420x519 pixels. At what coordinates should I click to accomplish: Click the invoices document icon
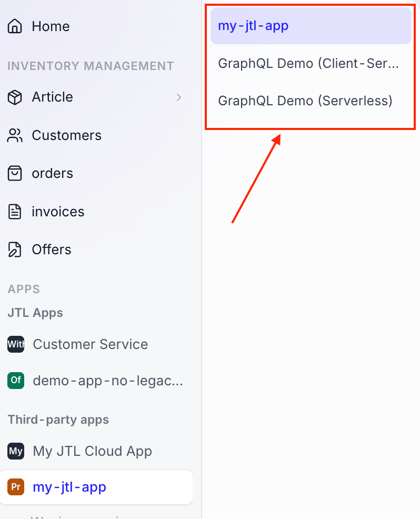(15, 212)
